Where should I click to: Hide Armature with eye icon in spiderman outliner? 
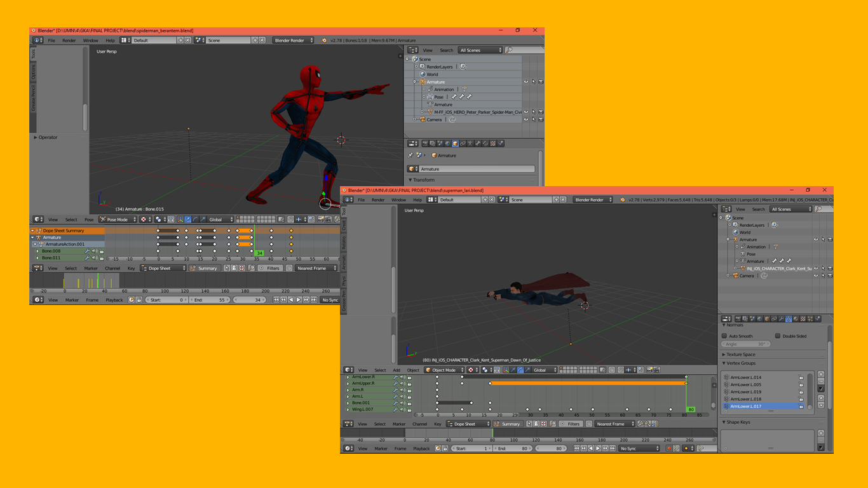(526, 82)
